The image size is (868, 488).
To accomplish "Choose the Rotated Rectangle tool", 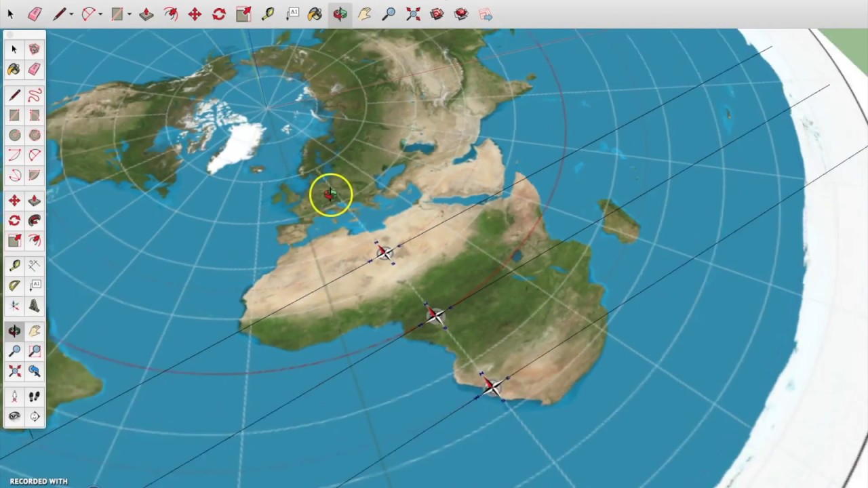I will click(x=35, y=115).
